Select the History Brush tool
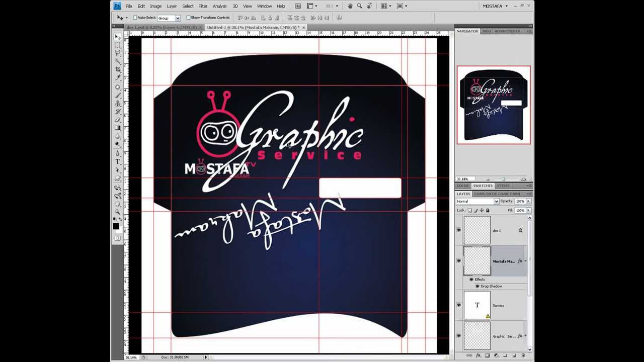 [118, 111]
